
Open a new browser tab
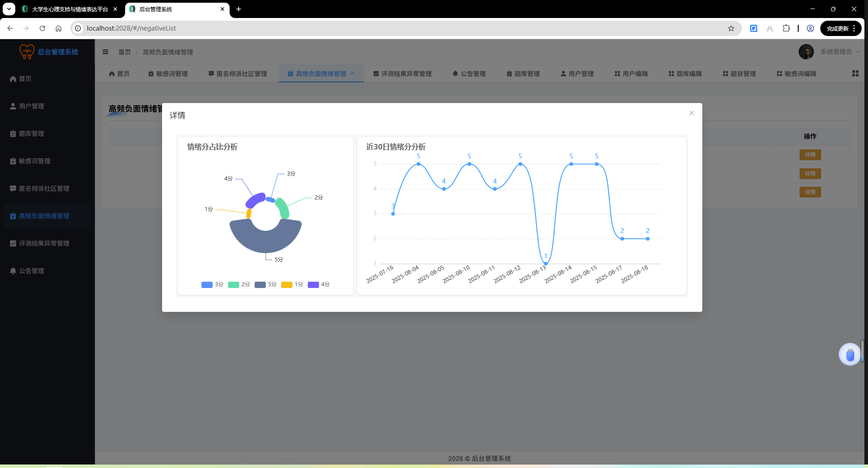(239, 9)
